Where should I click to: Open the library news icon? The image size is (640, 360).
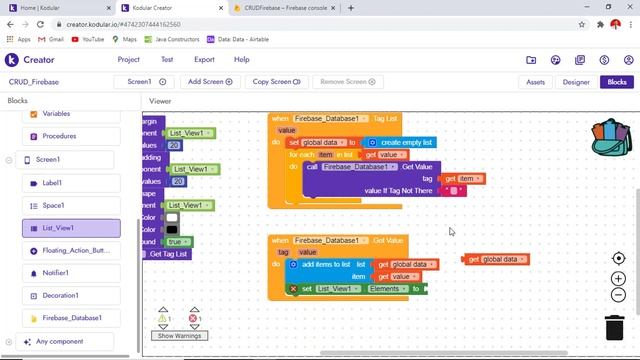coord(580,60)
